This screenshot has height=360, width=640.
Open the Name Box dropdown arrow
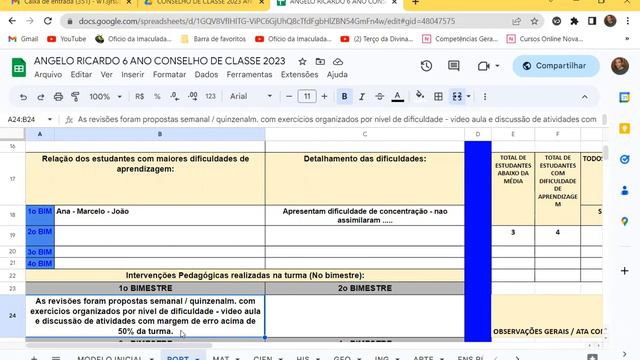(50, 120)
